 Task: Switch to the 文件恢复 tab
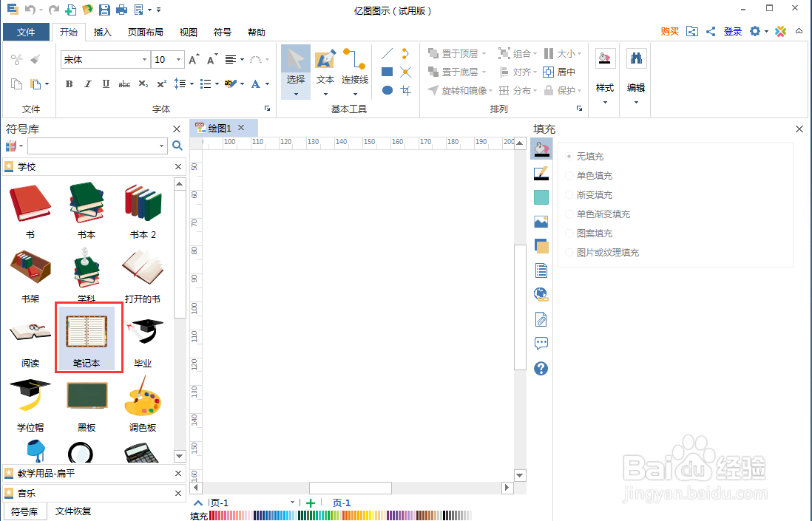click(x=72, y=511)
